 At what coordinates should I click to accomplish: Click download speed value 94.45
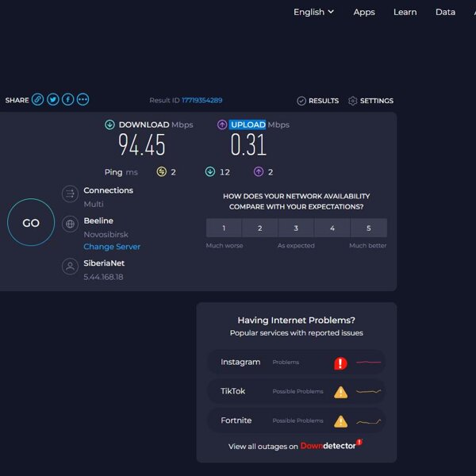point(142,145)
